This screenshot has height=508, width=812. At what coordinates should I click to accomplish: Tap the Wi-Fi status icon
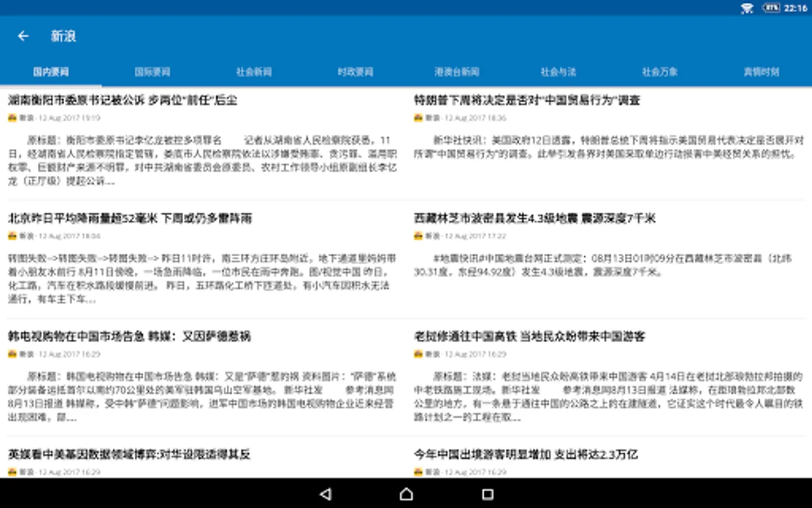click(x=747, y=8)
